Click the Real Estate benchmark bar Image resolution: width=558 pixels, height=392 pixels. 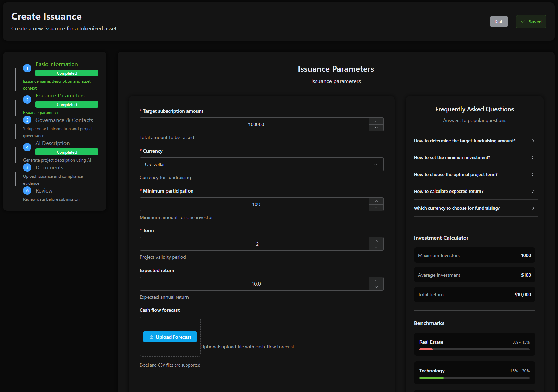(x=475, y=349)
